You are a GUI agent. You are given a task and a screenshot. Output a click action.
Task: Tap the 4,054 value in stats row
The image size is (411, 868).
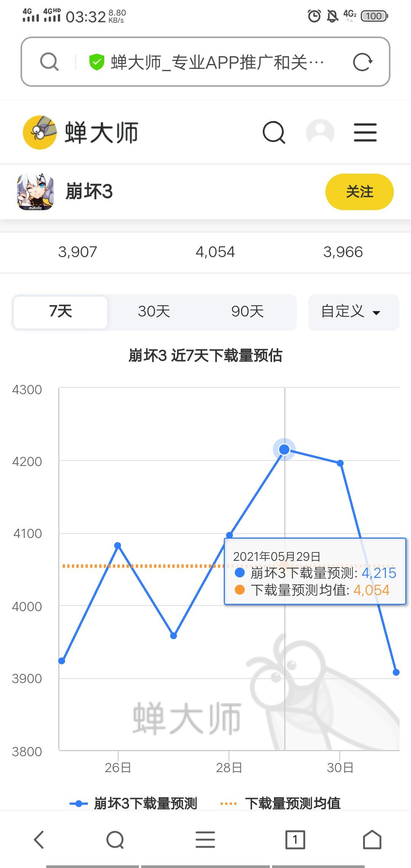[x=215, y=252]
